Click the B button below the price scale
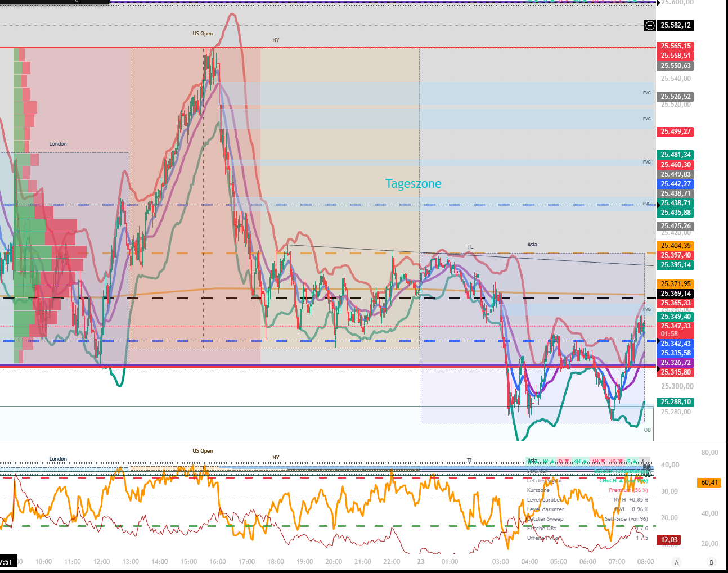Image resolution: width=728 pixels, height=573 pixels. pyautogui.click(x=711, y=562)
